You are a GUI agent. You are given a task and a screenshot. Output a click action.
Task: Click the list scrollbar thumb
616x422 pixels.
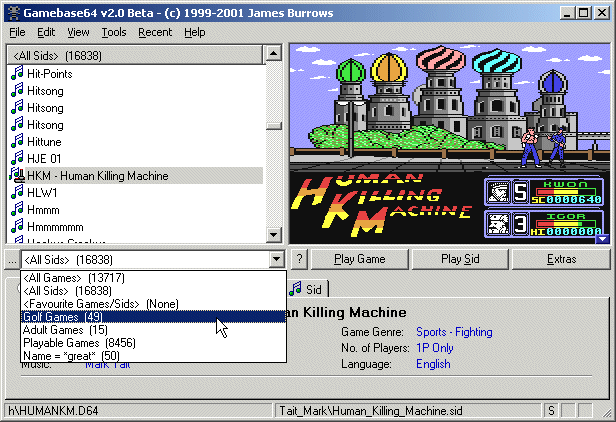point(273,126)
